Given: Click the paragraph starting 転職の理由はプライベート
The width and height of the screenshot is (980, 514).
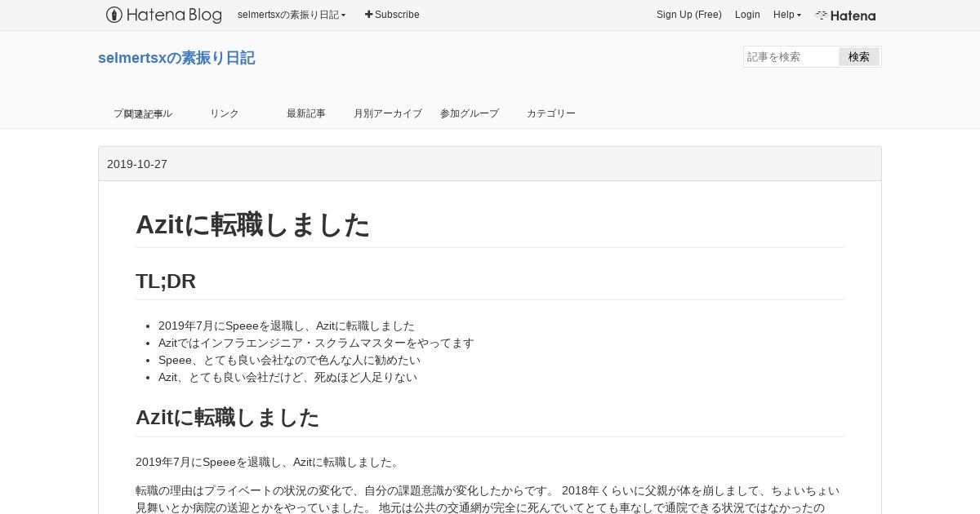Looking at the screenshot, I should point(488,498).
